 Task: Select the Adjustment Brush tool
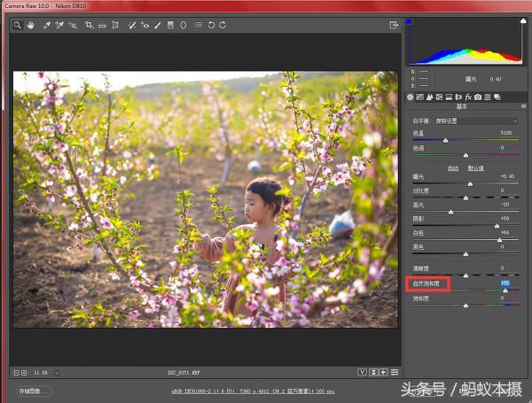[158, 25]
